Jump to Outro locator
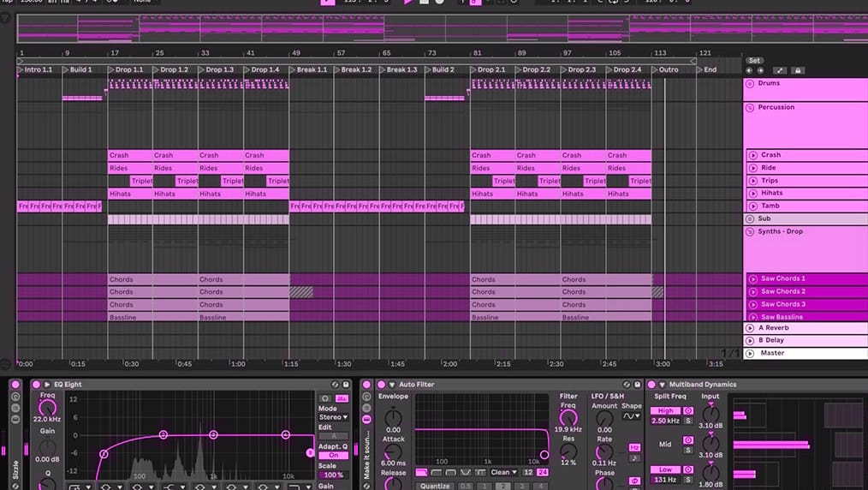Image resolution: width=868 pixels, height=490 pixels. pos(665,69)
